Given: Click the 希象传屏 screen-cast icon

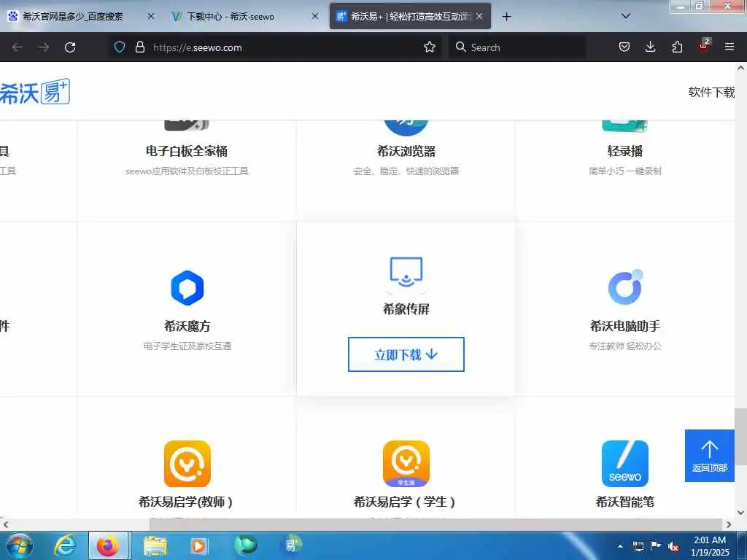Looking at the screenshot, I should [x=406, y=273].
